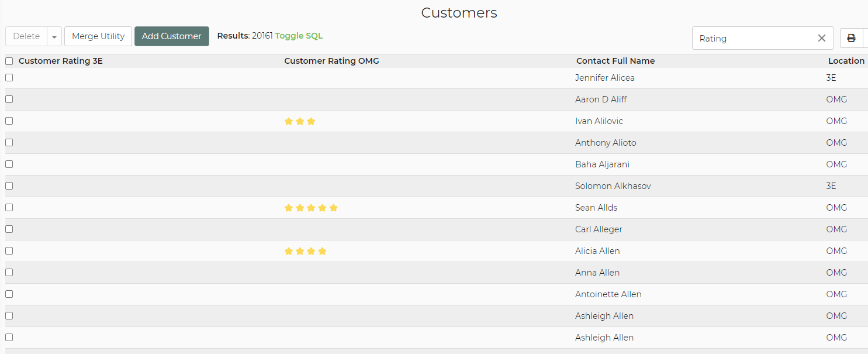
Task: Toggle the select-all header checkbox
Action: coord(9,61)
